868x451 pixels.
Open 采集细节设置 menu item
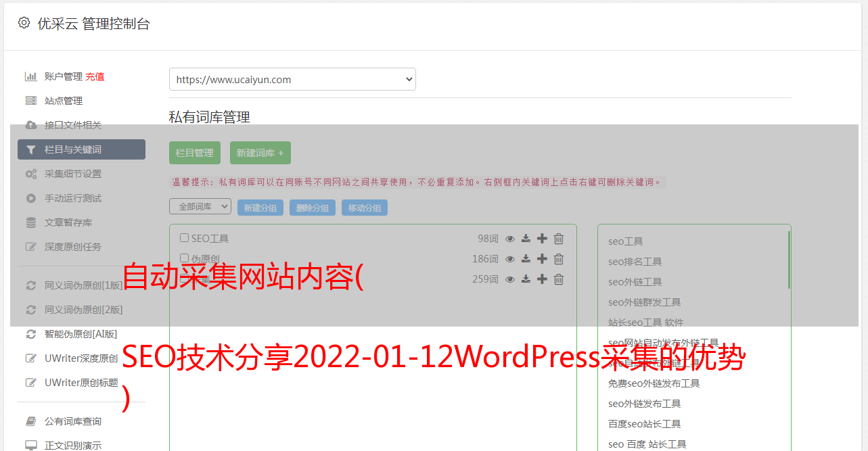pyautogui.click(x=73, y=174)
